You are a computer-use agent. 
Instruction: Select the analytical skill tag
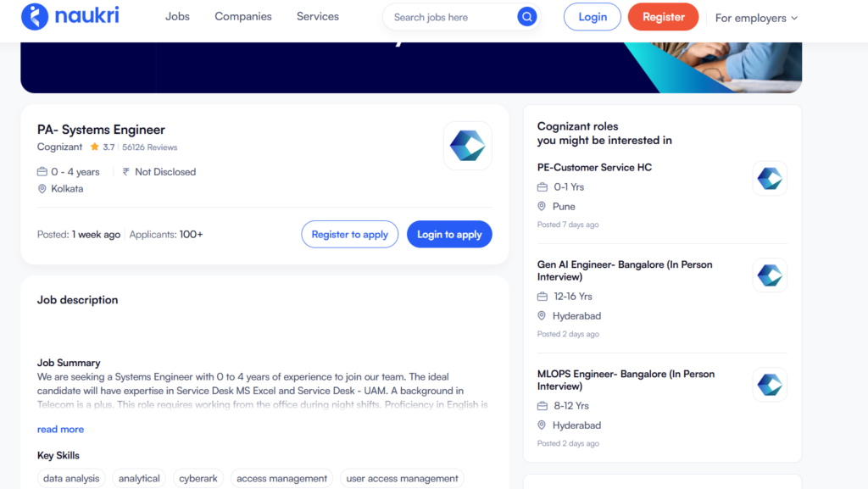[x=139, y=478]
